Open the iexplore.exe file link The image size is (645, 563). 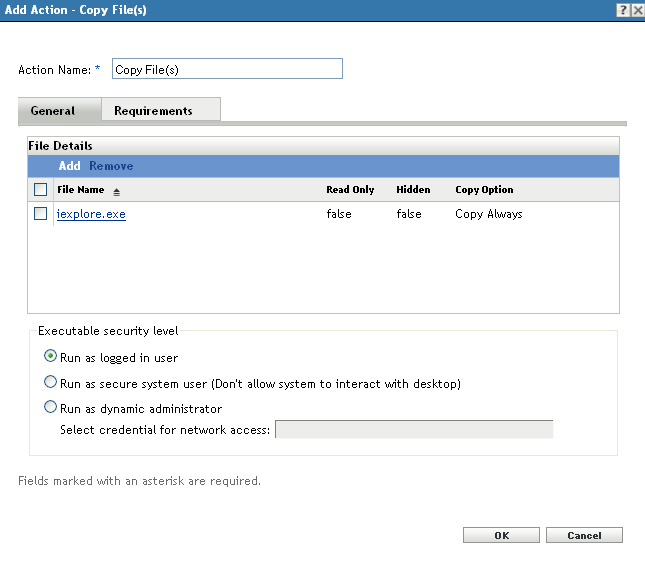(91, 214)
